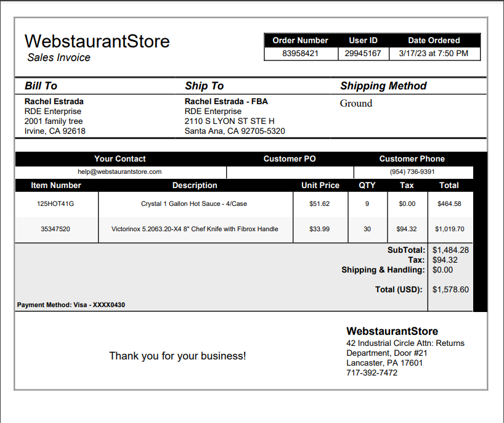
Task: Click phone number (954) 736-9391
Action: pos(412,172)
